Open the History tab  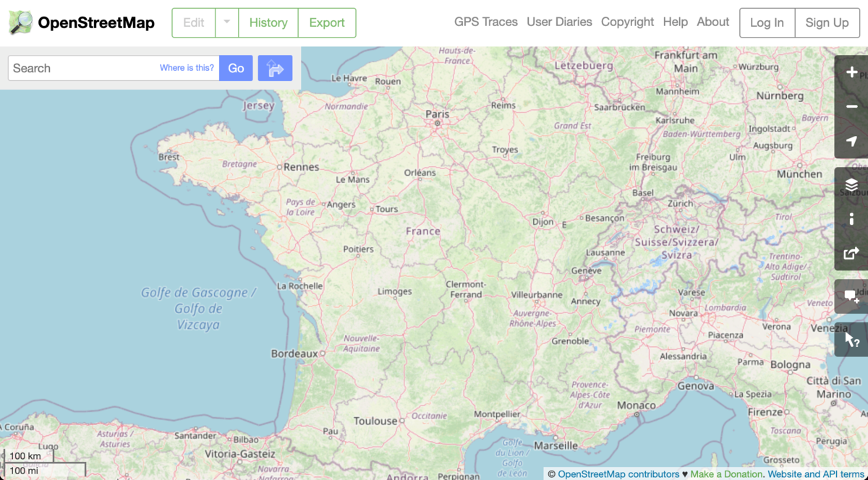pos(268,22)
